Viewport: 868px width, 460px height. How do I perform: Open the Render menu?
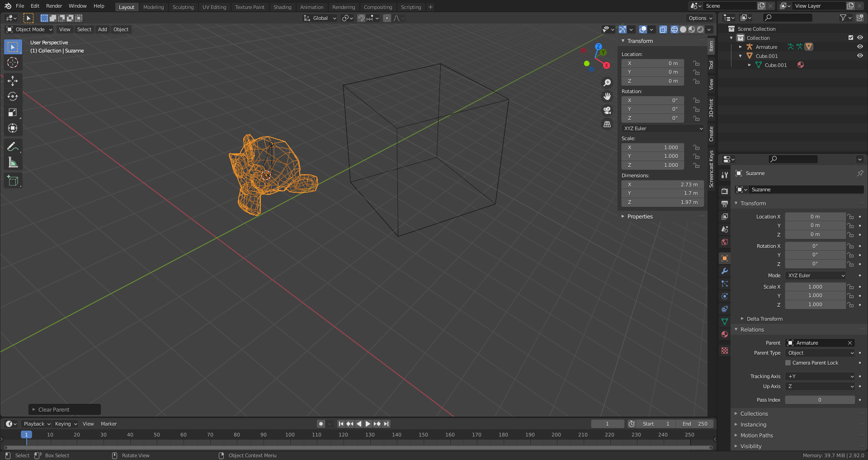click(x=54, y=6)
